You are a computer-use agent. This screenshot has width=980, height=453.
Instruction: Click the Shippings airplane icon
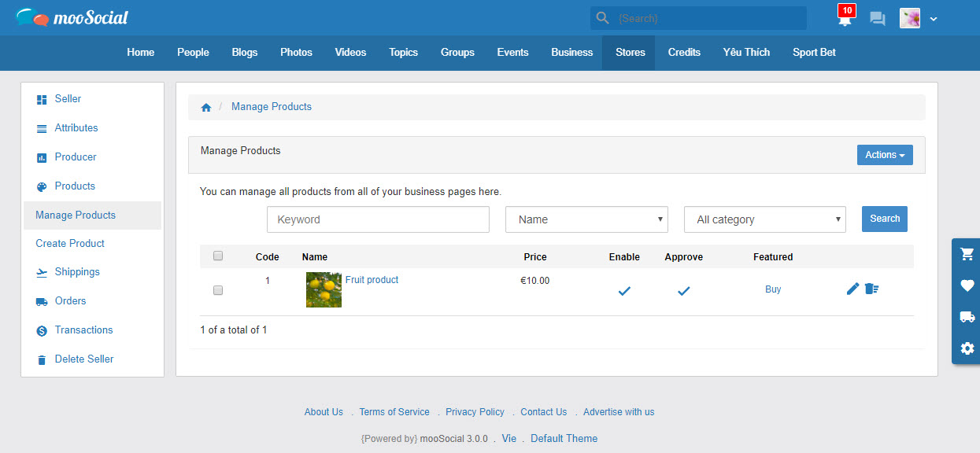tap(42, 272)
